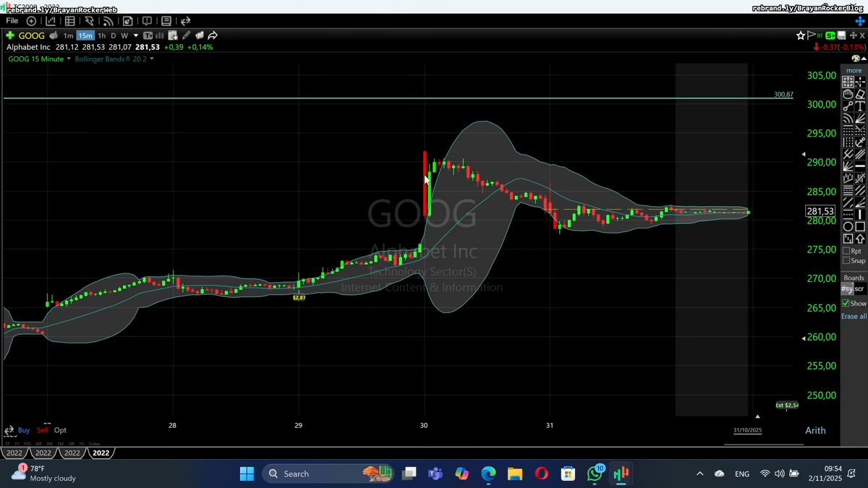868x488 pixels.
Task: Click the pencil edit chart icon
Action: [x=186, y=35]
